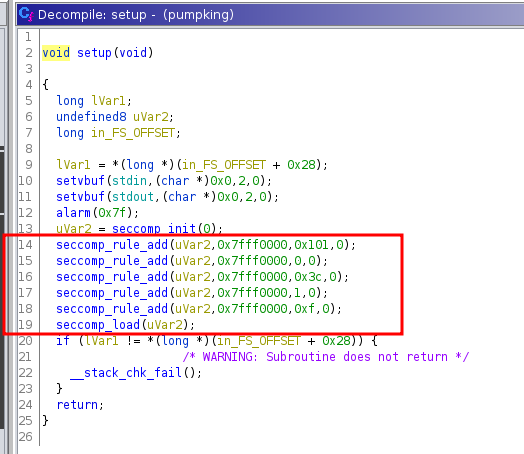Image resolution: width=524 pixels, height=454 pixels.
Task: Select the return statement
Action: pyautogui.click(x=80, y=405)
